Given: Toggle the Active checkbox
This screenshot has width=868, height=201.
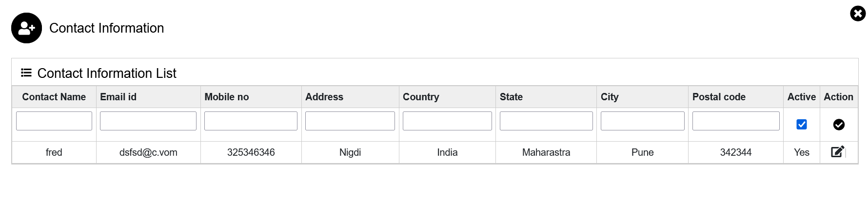Looking at the screenshot, I should pyautogui.click(x=801, y=125).
